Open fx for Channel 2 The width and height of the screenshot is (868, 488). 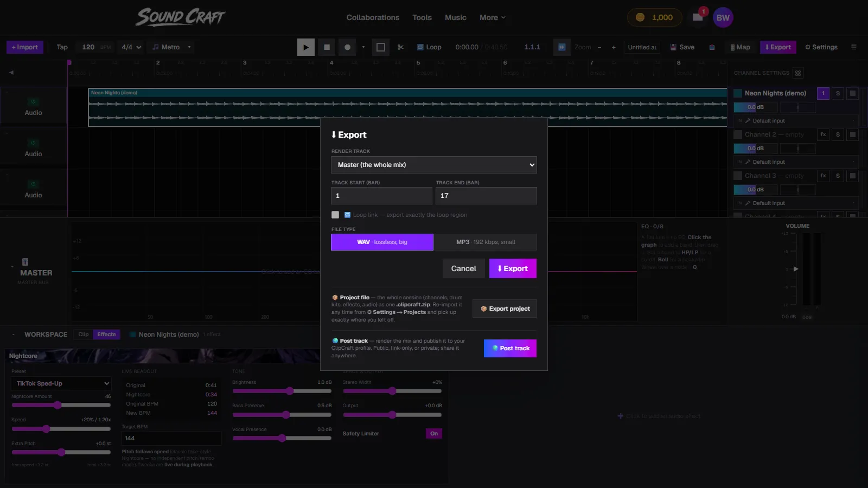(823, 134)
